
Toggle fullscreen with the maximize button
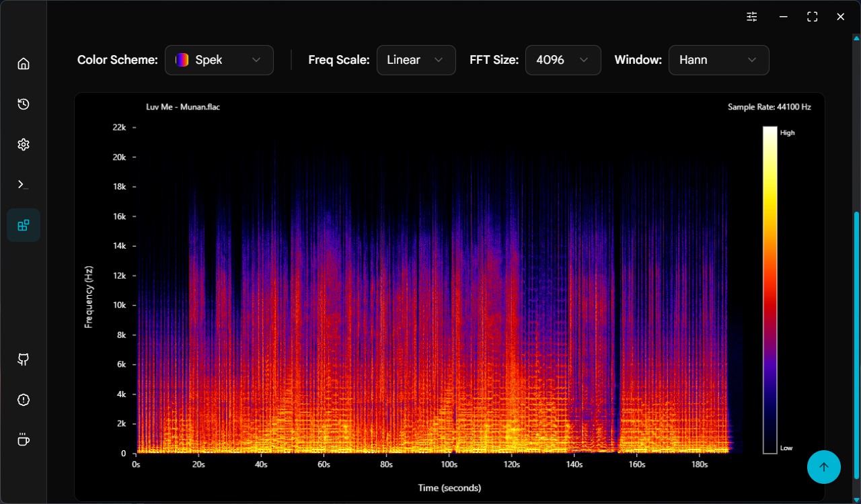click(812, 17)
